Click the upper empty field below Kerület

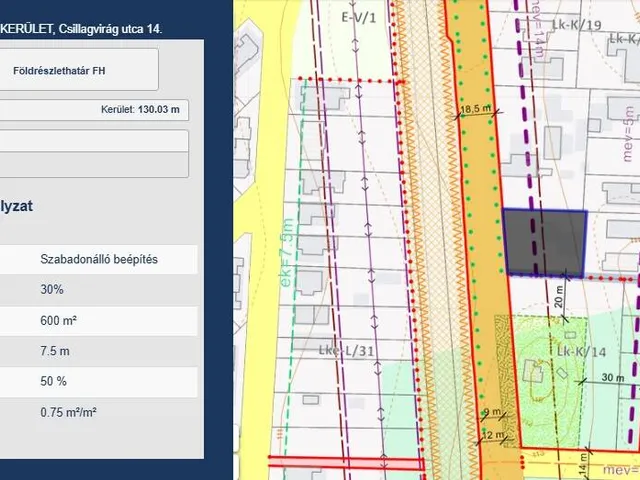94,139
